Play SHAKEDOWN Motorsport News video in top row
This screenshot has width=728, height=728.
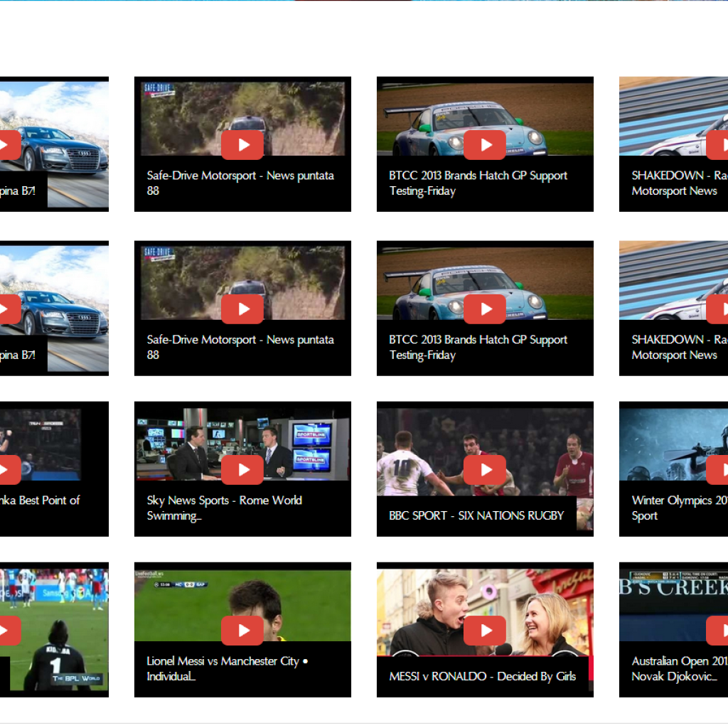click(x=717, y=145)
